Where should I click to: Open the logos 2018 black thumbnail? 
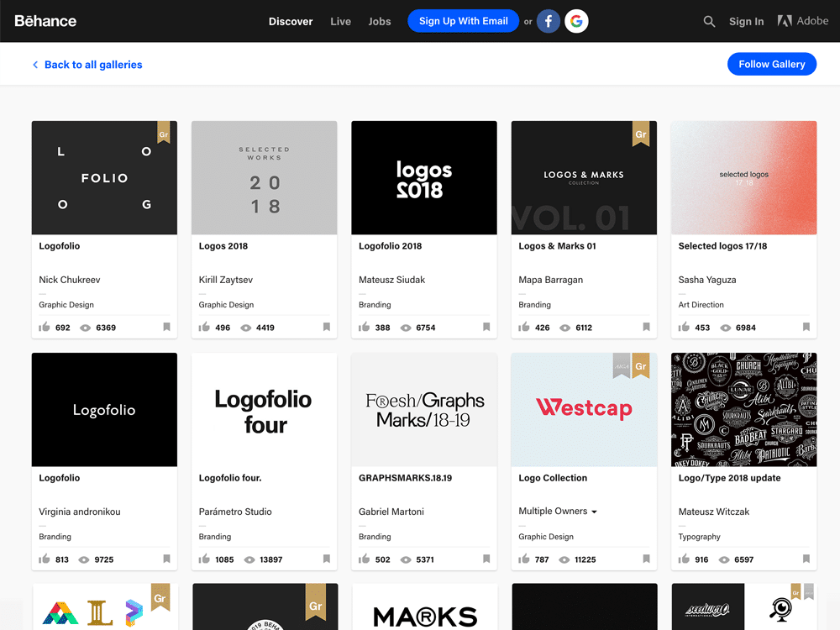(424, 177)
